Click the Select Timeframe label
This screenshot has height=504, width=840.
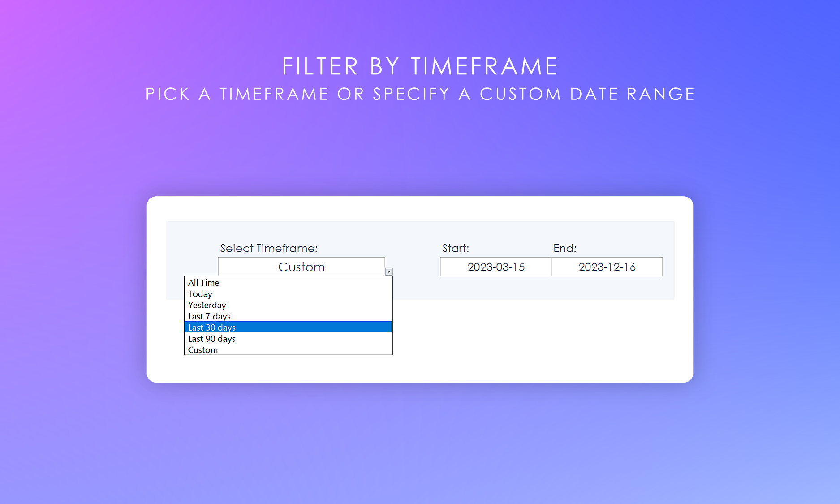pos(269,248)
